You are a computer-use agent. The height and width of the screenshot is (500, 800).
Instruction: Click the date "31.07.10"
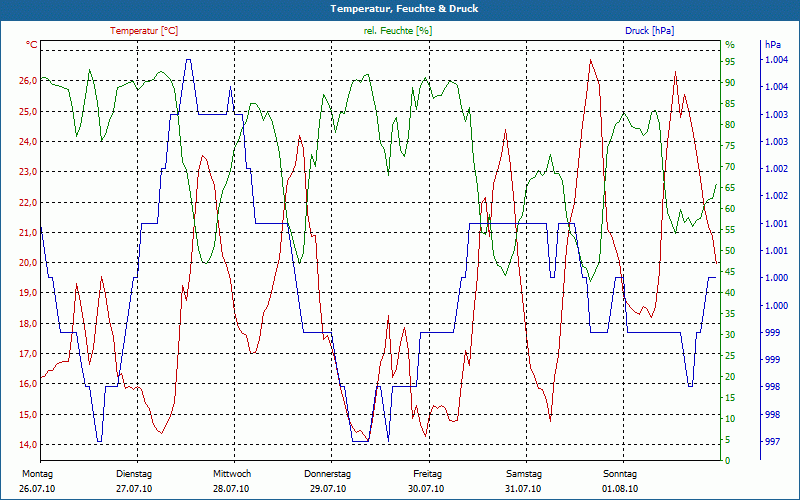(523, 489)
